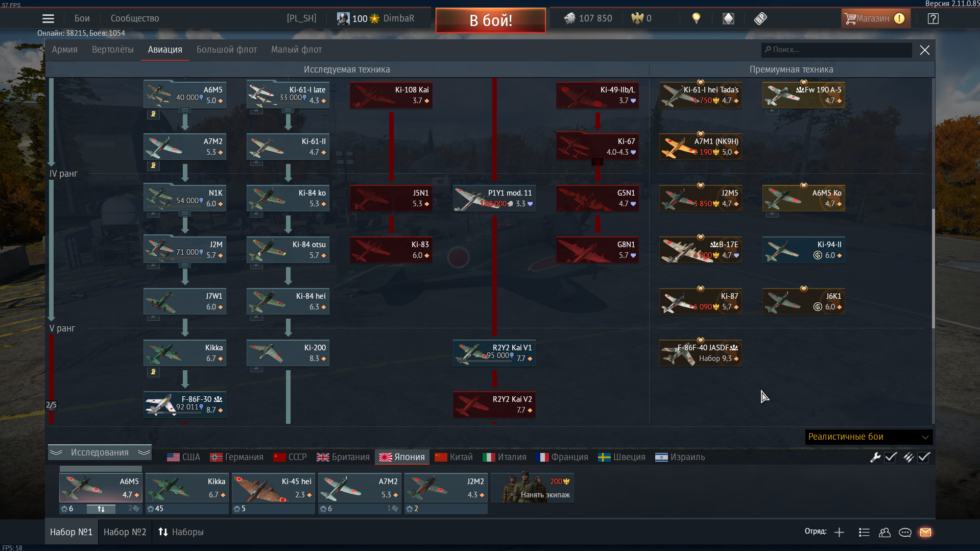Open the Сообщество menu
Viewport: 980px width, 551px height.
(x=135, y=18)
